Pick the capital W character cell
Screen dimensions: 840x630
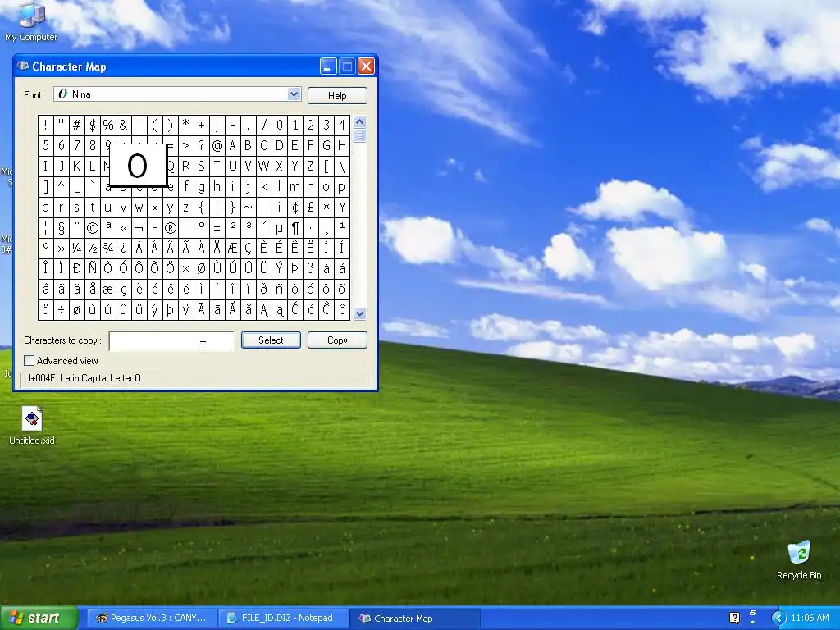(263, 166)
